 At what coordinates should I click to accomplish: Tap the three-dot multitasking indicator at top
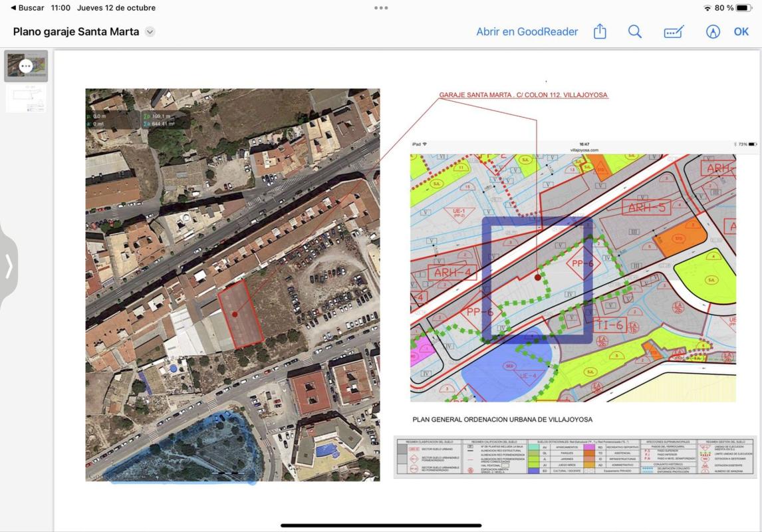pyautogui.click(x=381, y=8)
